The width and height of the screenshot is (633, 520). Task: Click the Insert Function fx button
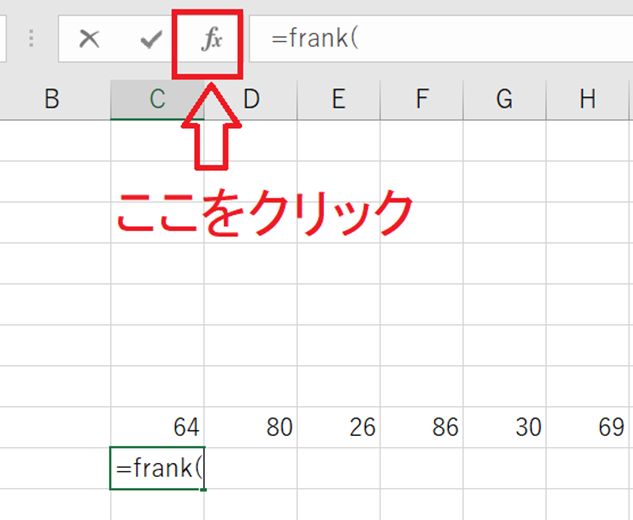coord(211,40)
